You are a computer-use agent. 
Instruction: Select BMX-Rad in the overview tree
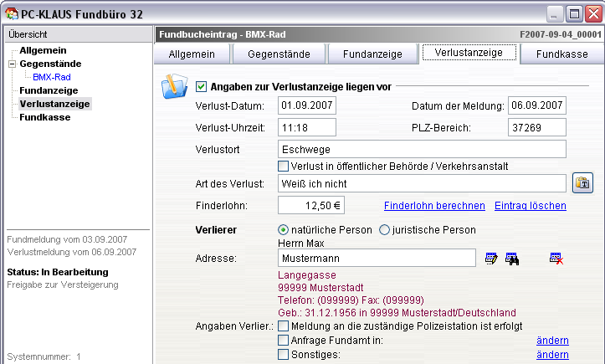[x=51, y=77]
